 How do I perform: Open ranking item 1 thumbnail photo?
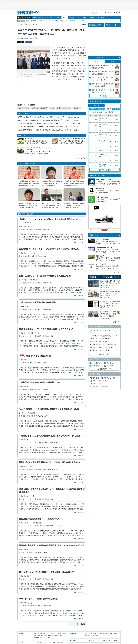tap(117, 67)
